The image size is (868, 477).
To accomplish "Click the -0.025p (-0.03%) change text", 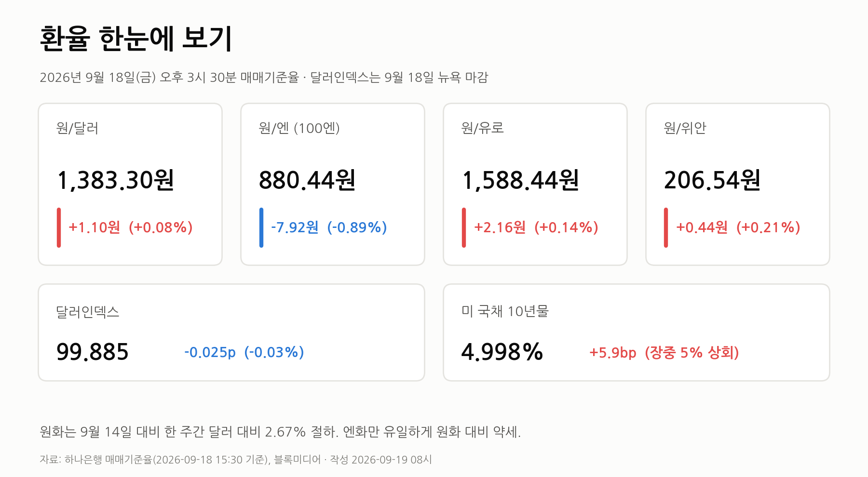I will coord(244,352).
